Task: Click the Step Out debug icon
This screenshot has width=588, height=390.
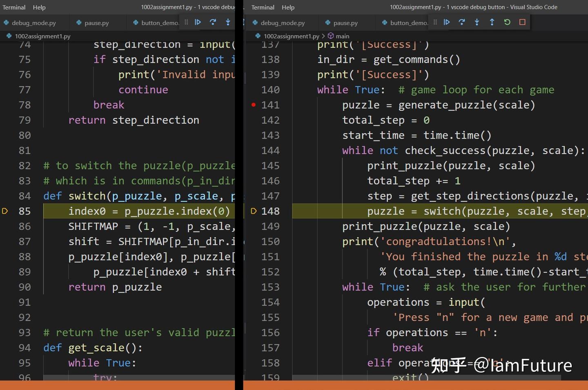Action: coord(492,22)
